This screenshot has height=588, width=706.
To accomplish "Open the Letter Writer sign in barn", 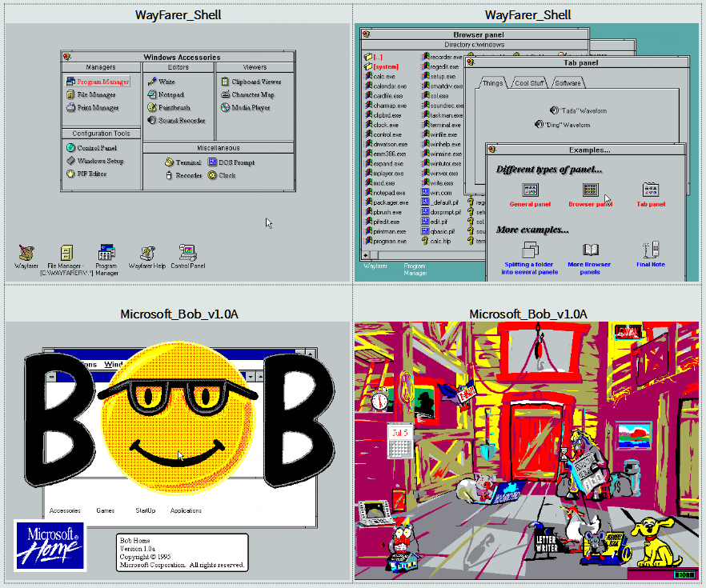I will click(546, 543).
